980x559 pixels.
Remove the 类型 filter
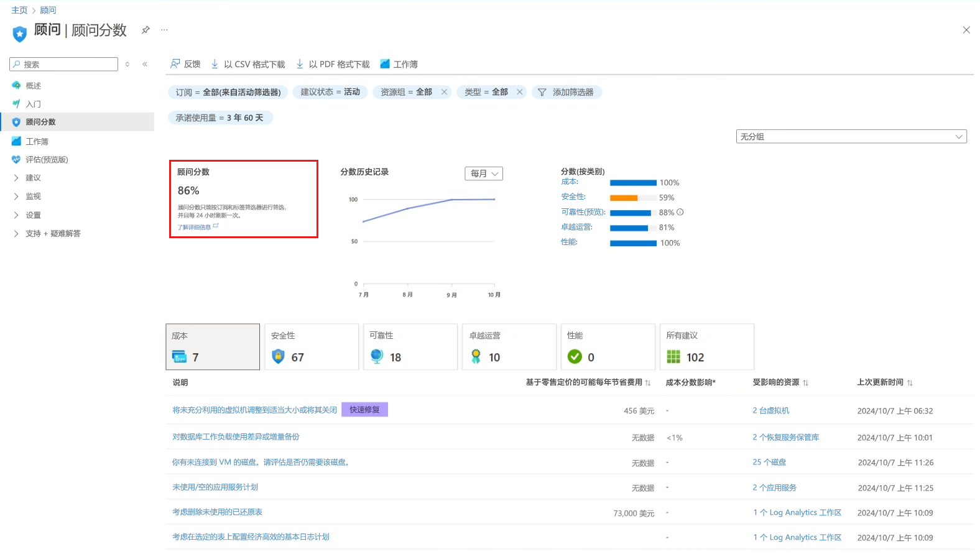(520, 92)
